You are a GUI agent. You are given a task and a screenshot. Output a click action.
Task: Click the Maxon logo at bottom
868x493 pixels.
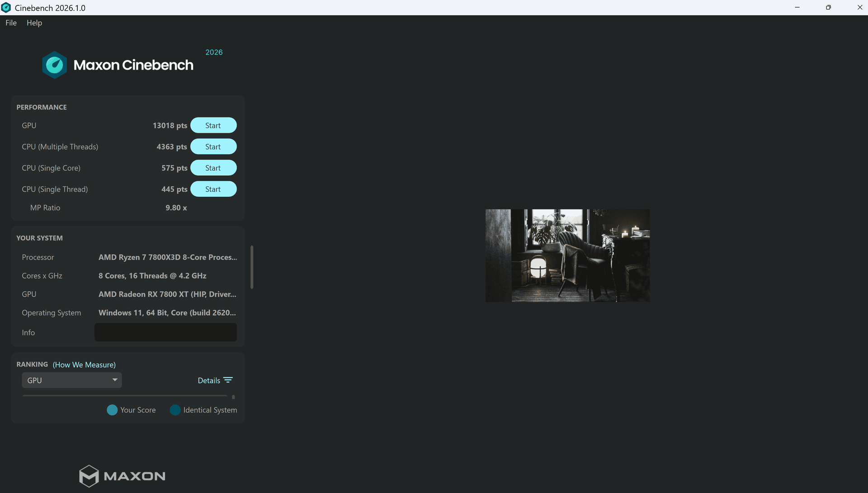(x=122, y=476)
